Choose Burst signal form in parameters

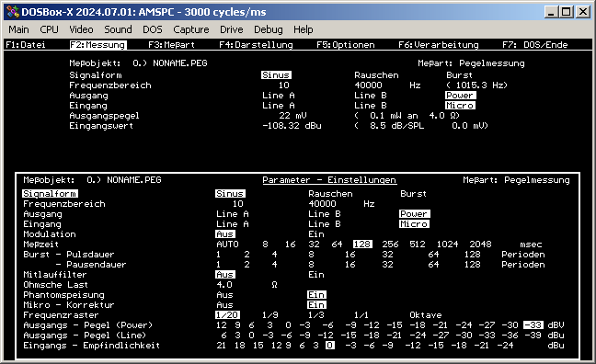pos(413,194)
